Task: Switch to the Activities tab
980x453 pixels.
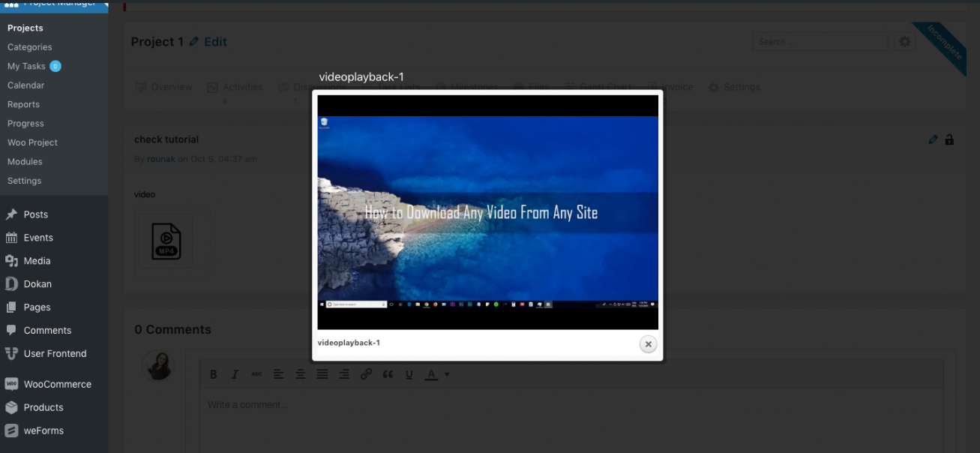Action: tap(235, 87)
